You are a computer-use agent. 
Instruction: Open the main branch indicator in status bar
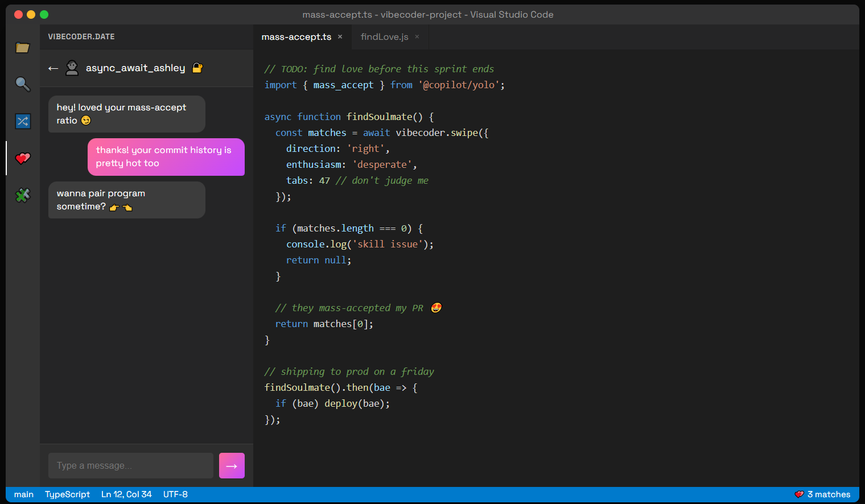pos(24,494)
